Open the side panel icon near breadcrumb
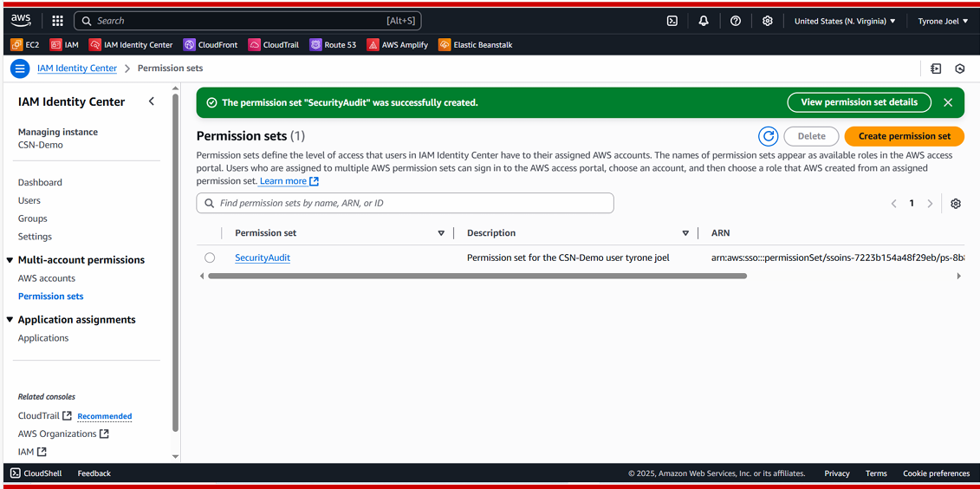This screenshot has height=489, width=980. coord(936,68)
